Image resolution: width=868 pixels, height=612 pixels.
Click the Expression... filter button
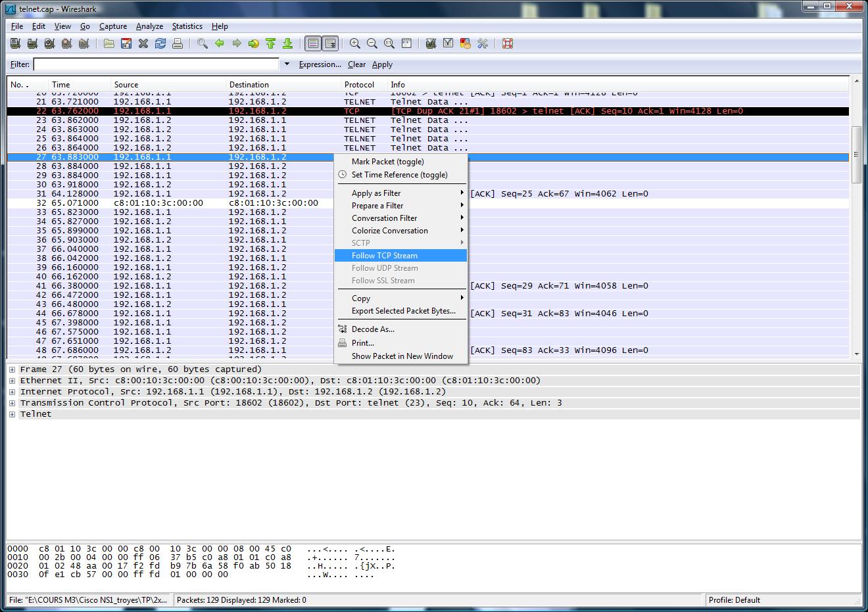(x=320, y=64)
